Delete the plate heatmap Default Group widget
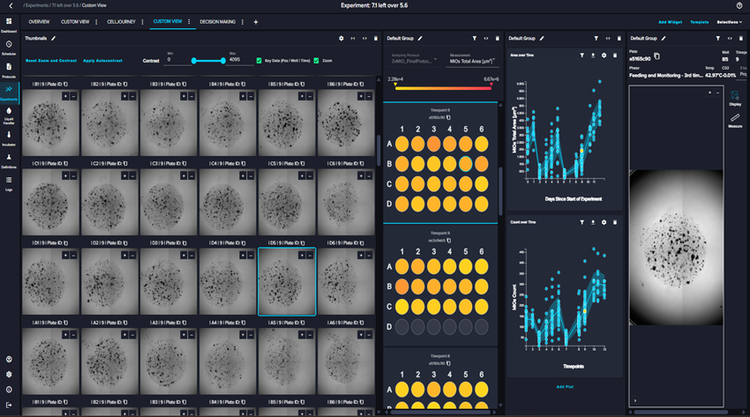Screen dimensions: 750x417 coord(497,38)
